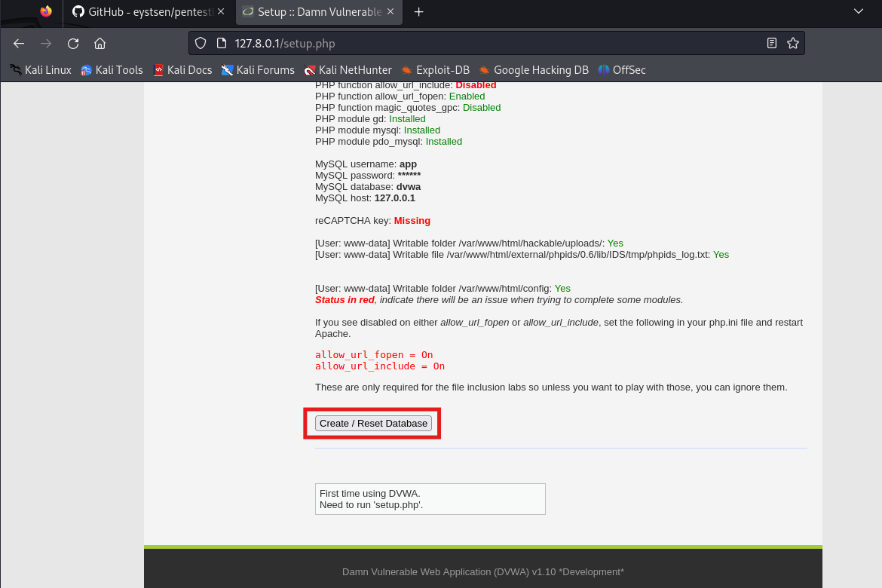Open the Kali Tools bookmark

[112, 70]
